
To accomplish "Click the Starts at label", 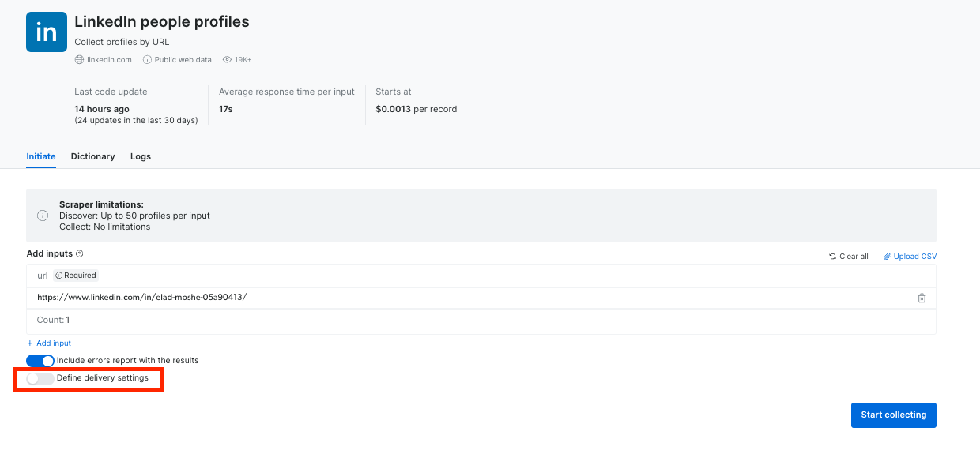I will [394, 92].
